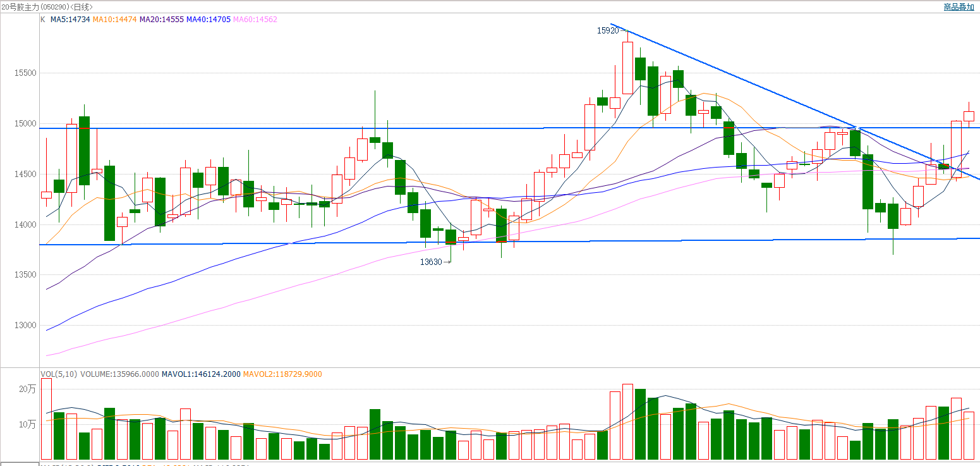Screen dimensions: 980x466
Task: Click the 15500 price axis label
Action: [x=25, y=73]
